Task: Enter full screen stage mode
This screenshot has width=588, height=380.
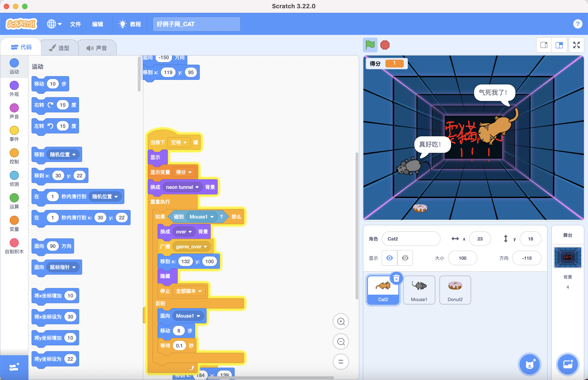Action: pos(576,45)
